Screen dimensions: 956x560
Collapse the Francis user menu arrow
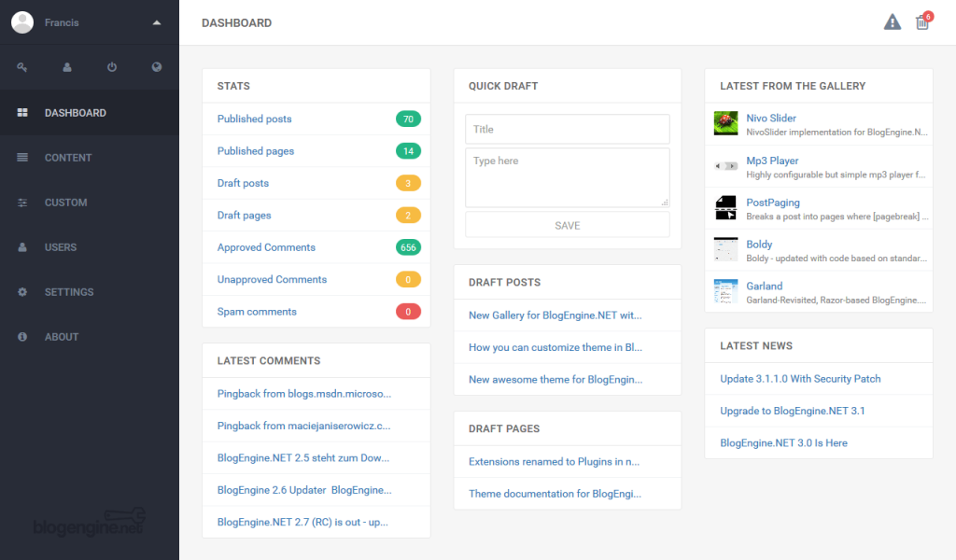click(x=157, y=22)
